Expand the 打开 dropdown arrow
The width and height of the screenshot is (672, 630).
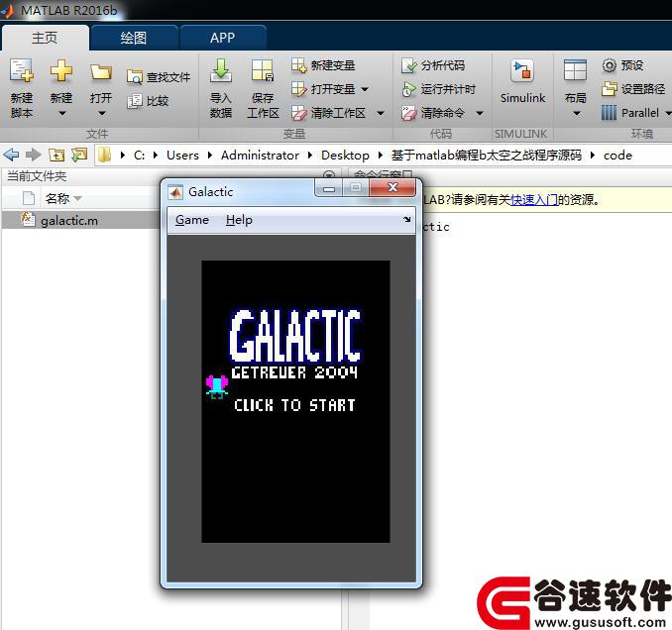[101, 114]
